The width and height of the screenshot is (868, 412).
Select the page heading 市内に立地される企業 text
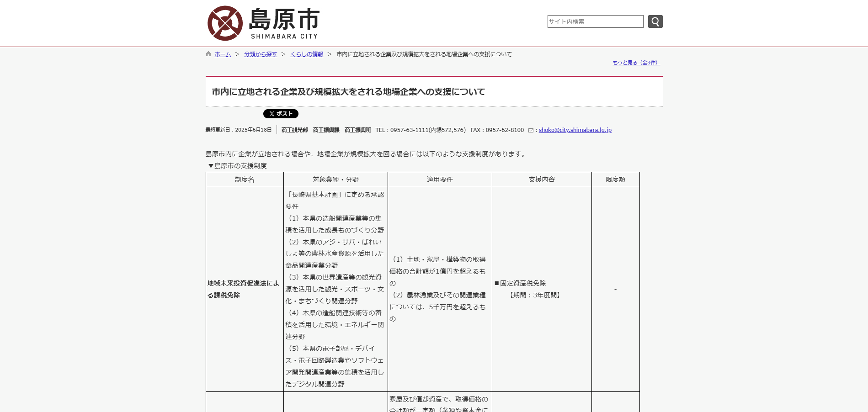(x=348, y=92)
